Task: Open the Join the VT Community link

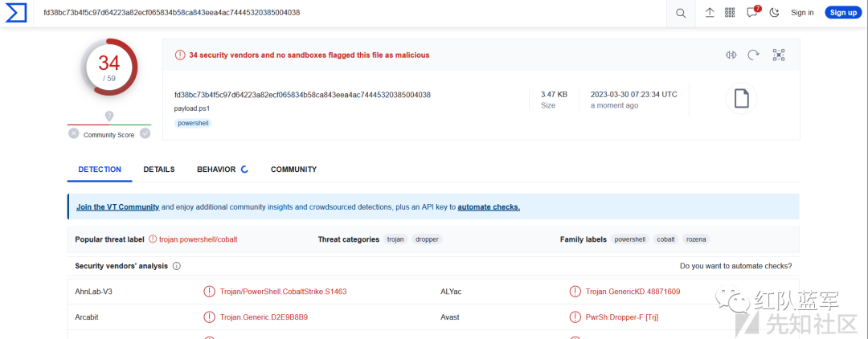Action: [x=118, y=206]
